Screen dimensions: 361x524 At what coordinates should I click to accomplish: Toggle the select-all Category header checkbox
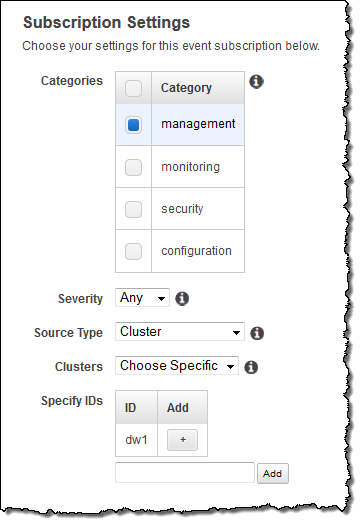pos(133,89)
